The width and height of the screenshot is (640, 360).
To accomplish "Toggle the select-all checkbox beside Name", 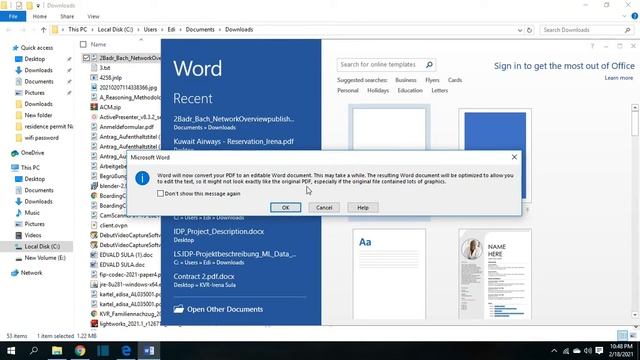I will point(83,44).
